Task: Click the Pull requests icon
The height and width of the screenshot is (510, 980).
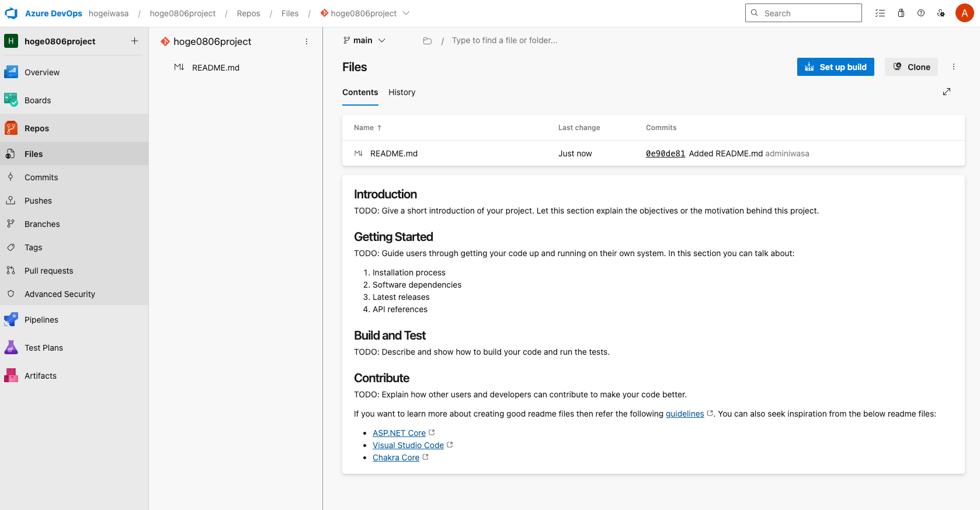Action: 11,270
